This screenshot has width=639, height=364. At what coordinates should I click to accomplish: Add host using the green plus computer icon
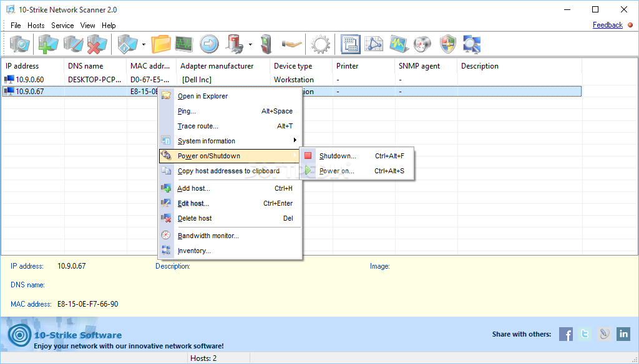(x=48, y=44)
